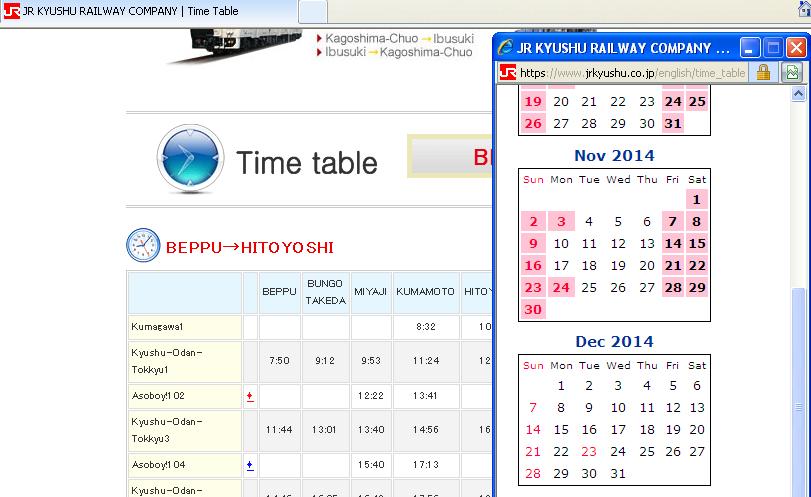Click December 23 in the calendar
This screenshot has width=811, height=497.
pyautogui.click(x=589, y=451)
